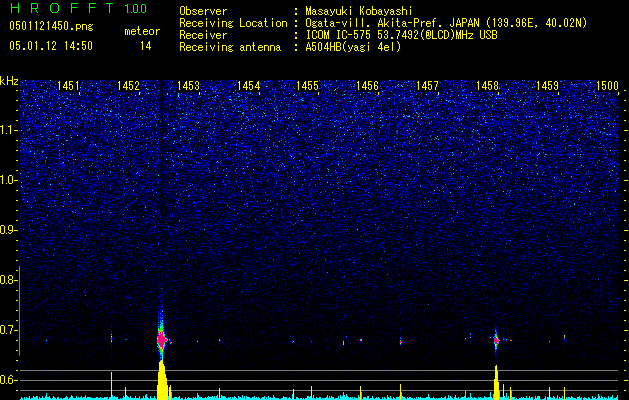Click the 1.0 frequency axis label
629x400 pixels.
click(x=8, y=180)
